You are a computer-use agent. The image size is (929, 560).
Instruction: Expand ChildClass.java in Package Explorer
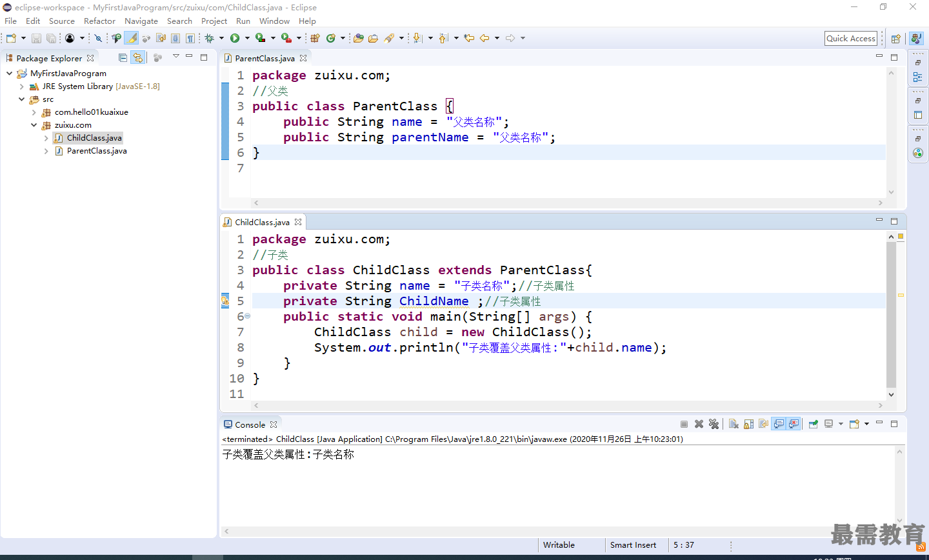click(46, 138)
